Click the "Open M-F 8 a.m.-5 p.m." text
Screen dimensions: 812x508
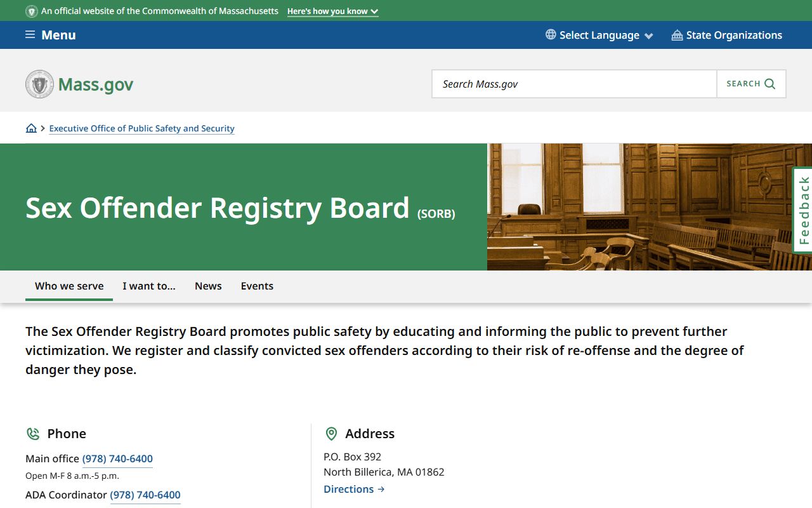tap(72, 476)
